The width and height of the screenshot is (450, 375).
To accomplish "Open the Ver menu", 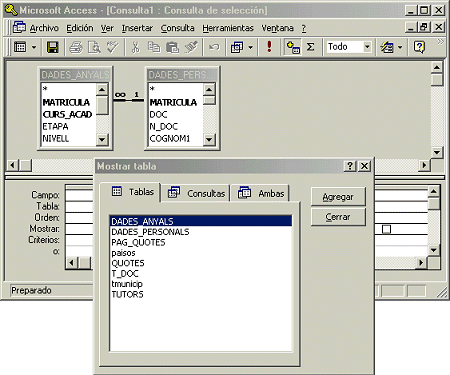I will click(x=107, y=28).
